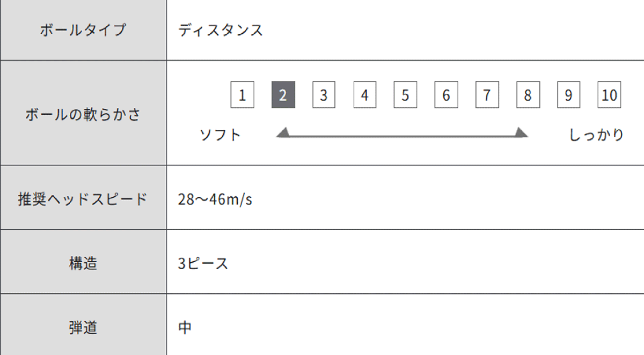This screenshot has height=355, width=644.
Task: Select softness level 1 box
Action: click(243, 95)
